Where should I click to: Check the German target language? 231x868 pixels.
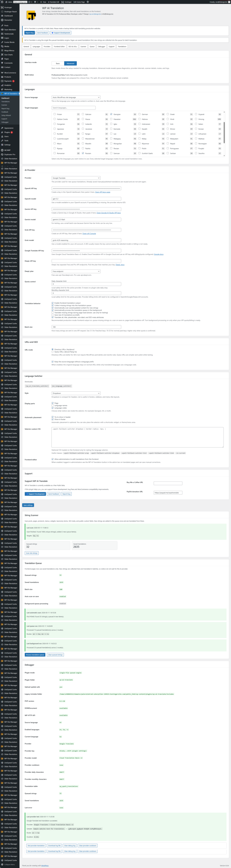(x=140, y=114)
